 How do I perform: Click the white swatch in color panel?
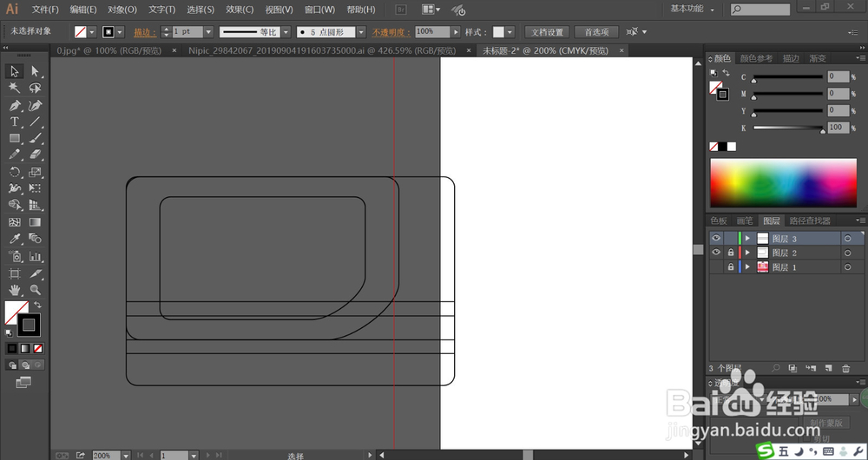[732, 147]
